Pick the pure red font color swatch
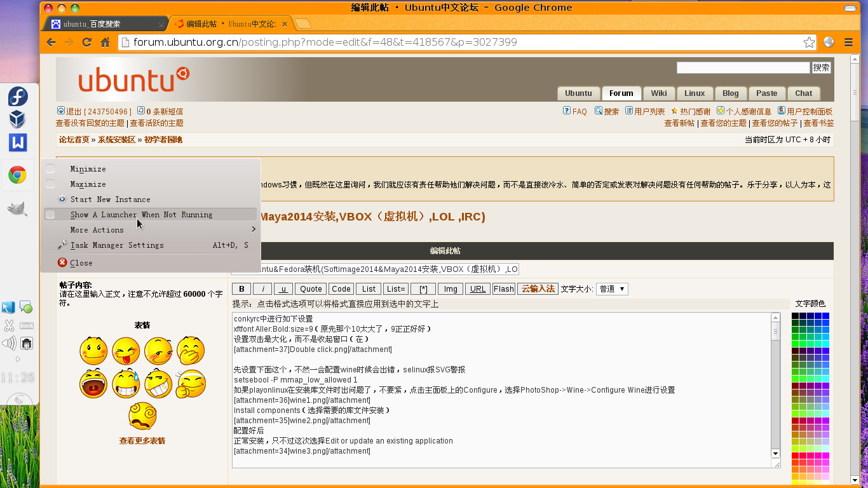 pos(795,455)
